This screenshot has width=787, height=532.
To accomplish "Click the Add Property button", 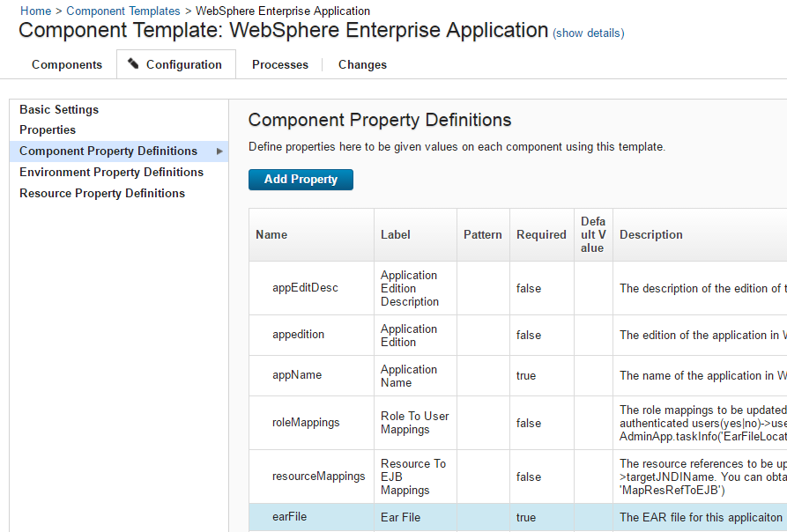I will pyautogui.click(x=301, y=180).
